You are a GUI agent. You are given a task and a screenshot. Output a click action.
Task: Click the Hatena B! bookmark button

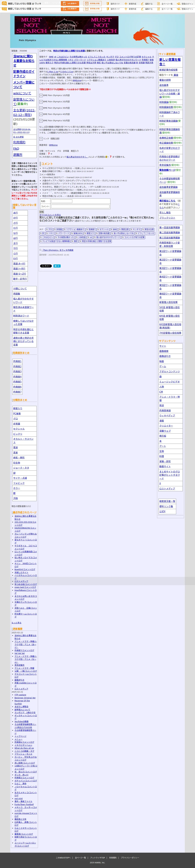57,266
